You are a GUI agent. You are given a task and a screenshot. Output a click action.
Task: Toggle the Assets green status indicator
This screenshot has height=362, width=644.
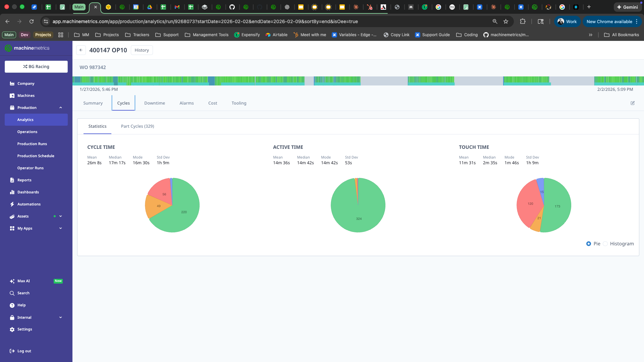(55, 216)
